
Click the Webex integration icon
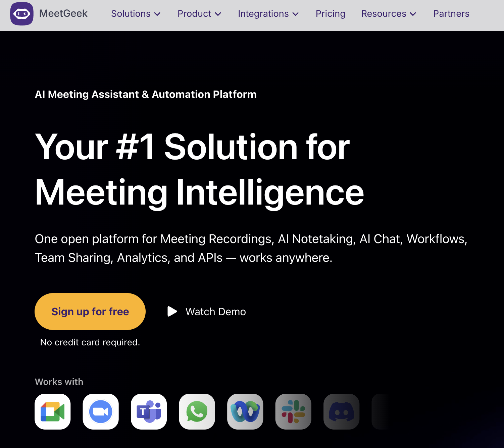point(245,412)
